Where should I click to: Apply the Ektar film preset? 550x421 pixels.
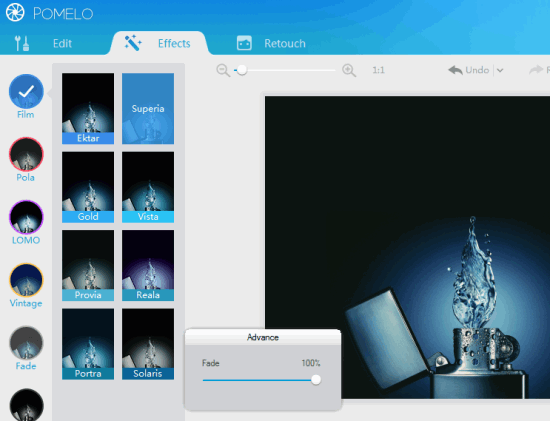tap(88, 108)
